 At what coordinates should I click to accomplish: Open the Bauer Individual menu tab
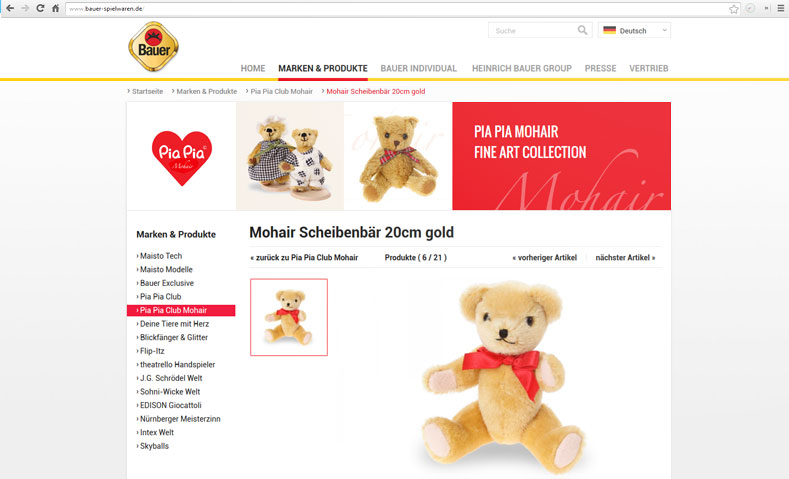coord(419,68)
